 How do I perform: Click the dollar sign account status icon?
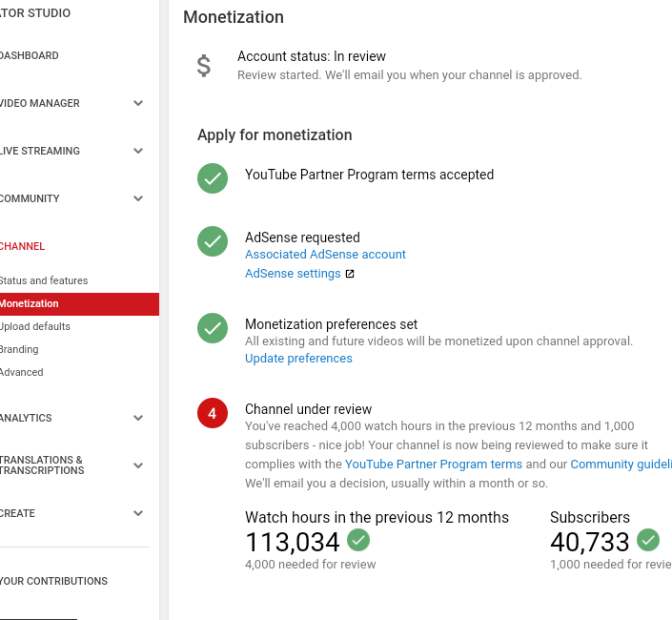click(204, 66)
